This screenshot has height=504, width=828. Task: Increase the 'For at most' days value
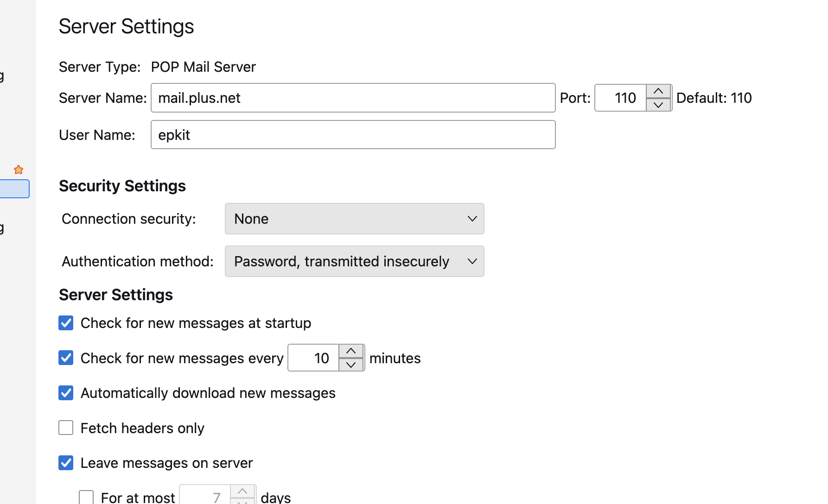(x=242, y=491)
